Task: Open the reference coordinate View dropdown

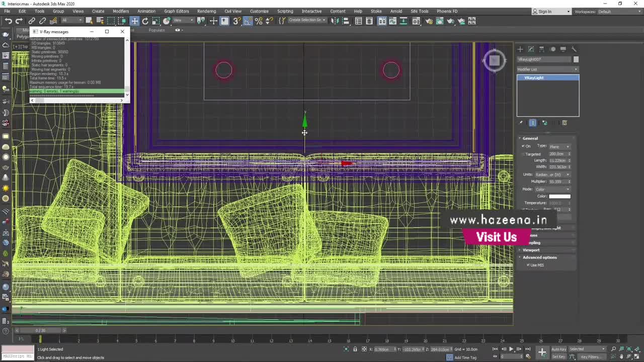Action: coord(184,21)
